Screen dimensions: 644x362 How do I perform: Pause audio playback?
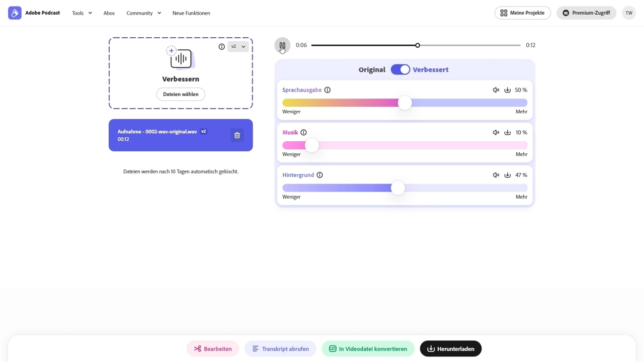tap(282, 45)
